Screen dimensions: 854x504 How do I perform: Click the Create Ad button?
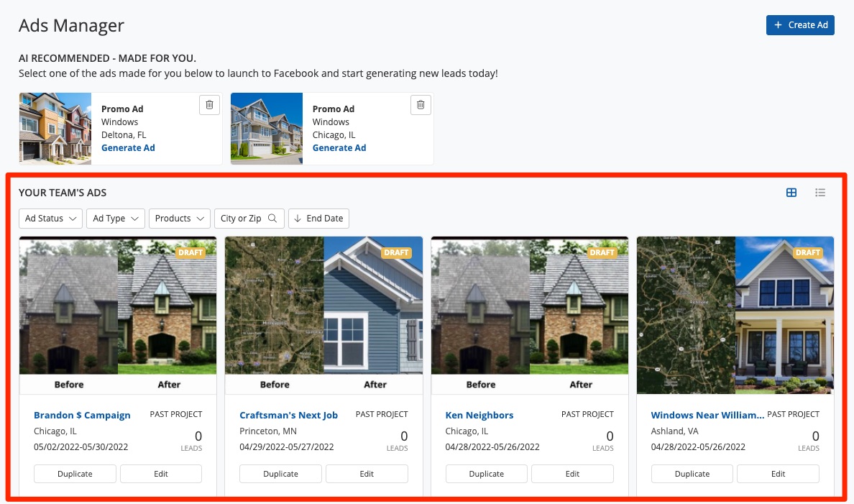click(x=800, y=25)
